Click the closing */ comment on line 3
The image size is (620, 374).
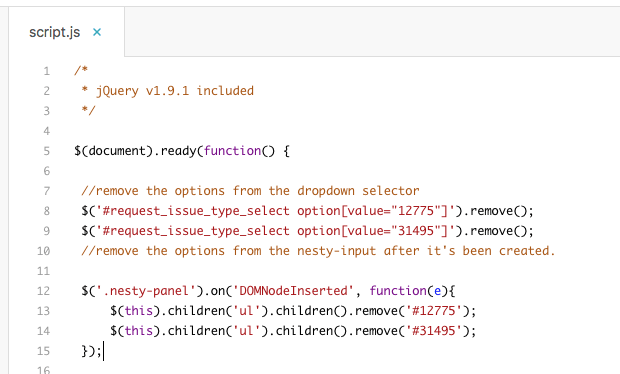point(88,111)
